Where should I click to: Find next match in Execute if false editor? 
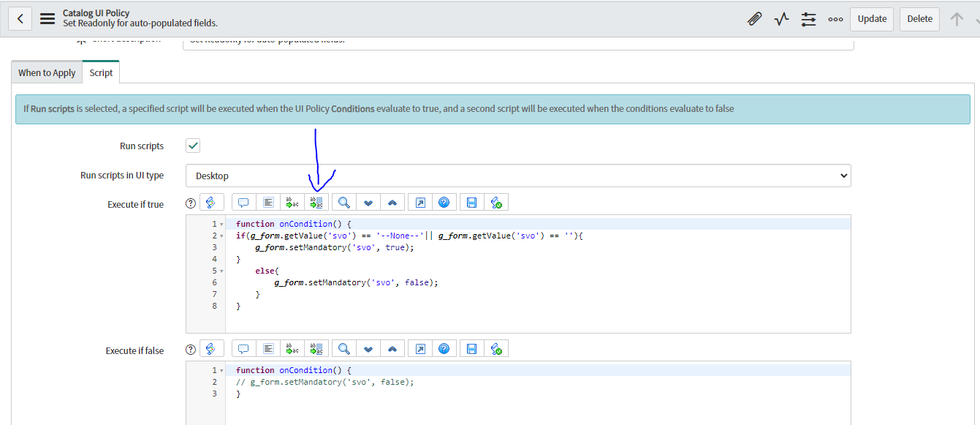368,349
